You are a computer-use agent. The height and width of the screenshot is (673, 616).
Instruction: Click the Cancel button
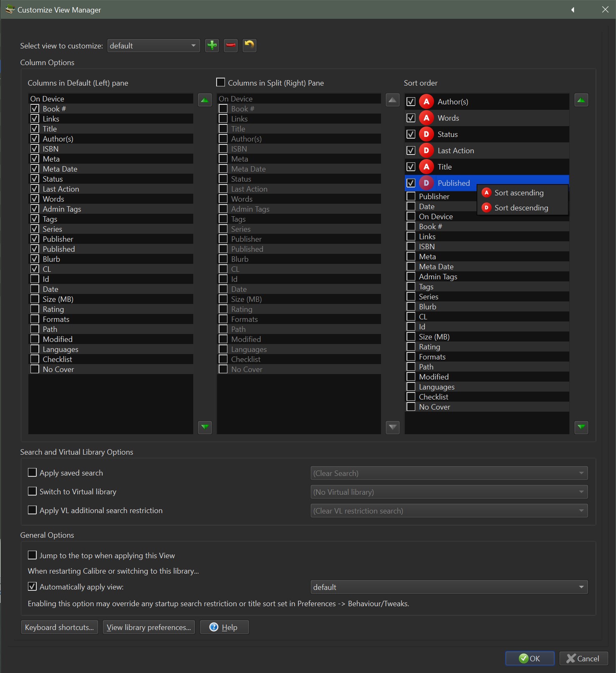pyautogui.click(x=583, y=658)
